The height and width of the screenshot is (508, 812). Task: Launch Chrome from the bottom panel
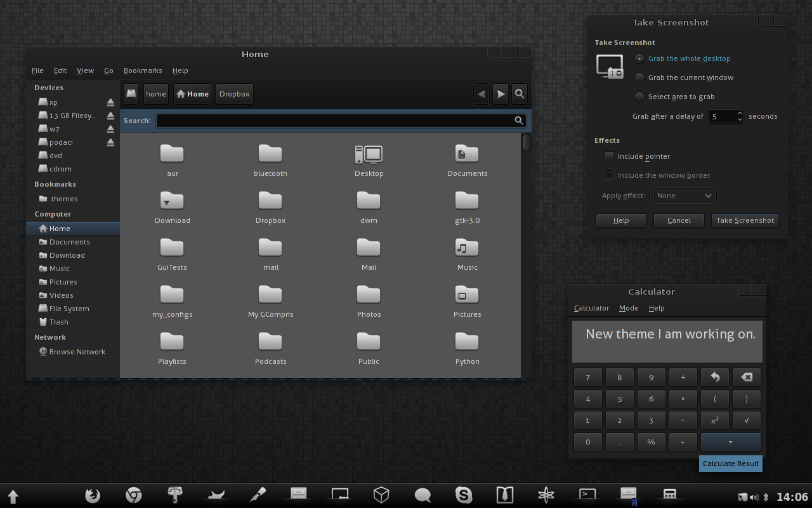pos(133,495)
